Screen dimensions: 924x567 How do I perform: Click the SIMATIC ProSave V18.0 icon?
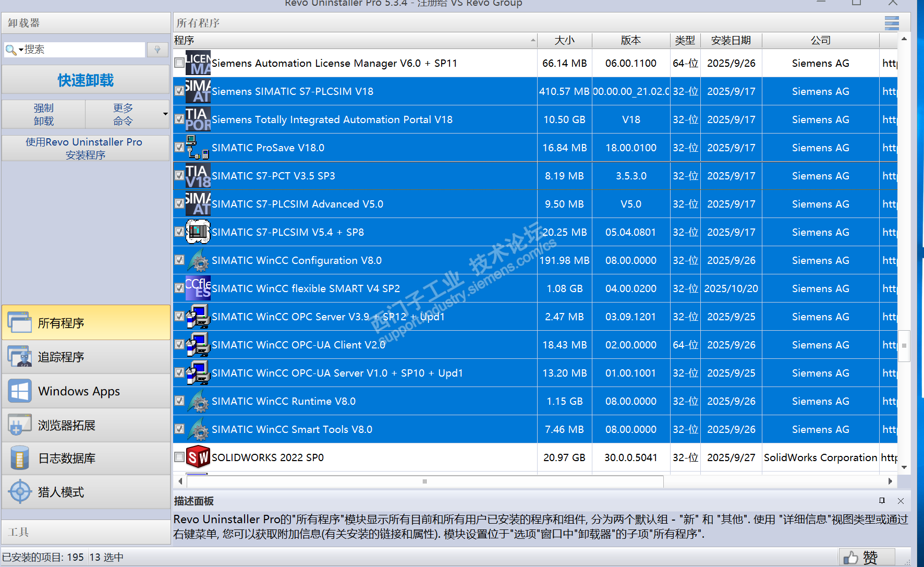click(198, 148)
